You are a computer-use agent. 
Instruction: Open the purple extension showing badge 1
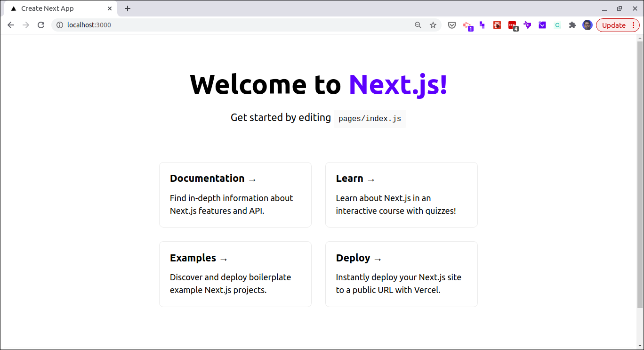pyautogui.click(x=467, y=25)
